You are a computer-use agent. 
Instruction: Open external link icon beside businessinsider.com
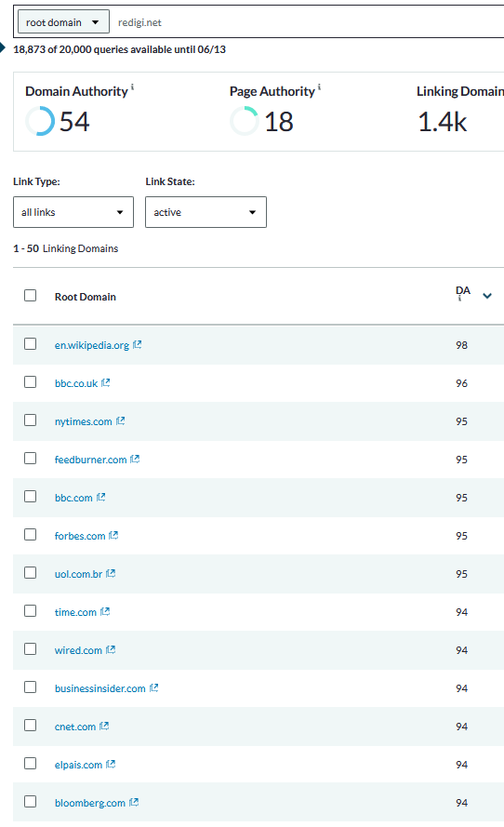pyautogui.click(x=154, y=687)
